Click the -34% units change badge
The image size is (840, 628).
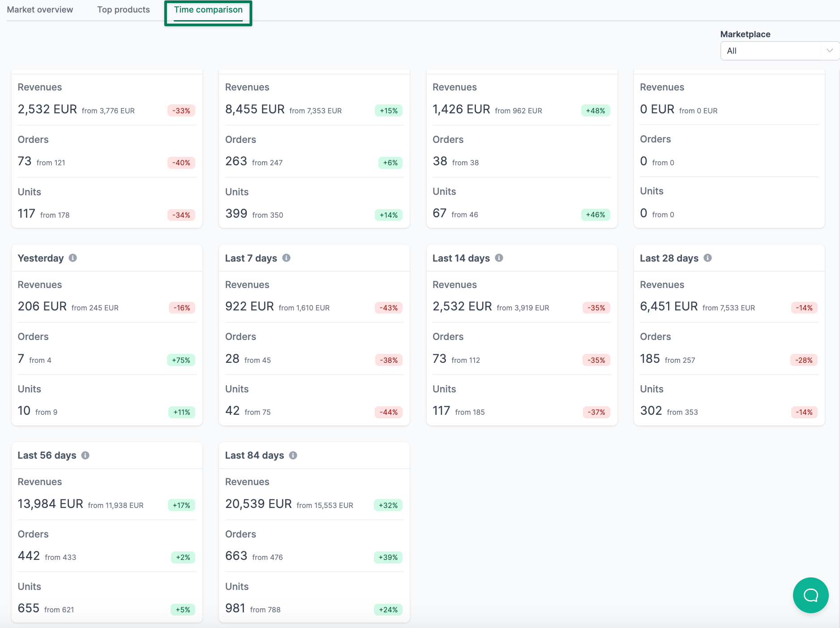pyautogui.click(x=181, y=215)
